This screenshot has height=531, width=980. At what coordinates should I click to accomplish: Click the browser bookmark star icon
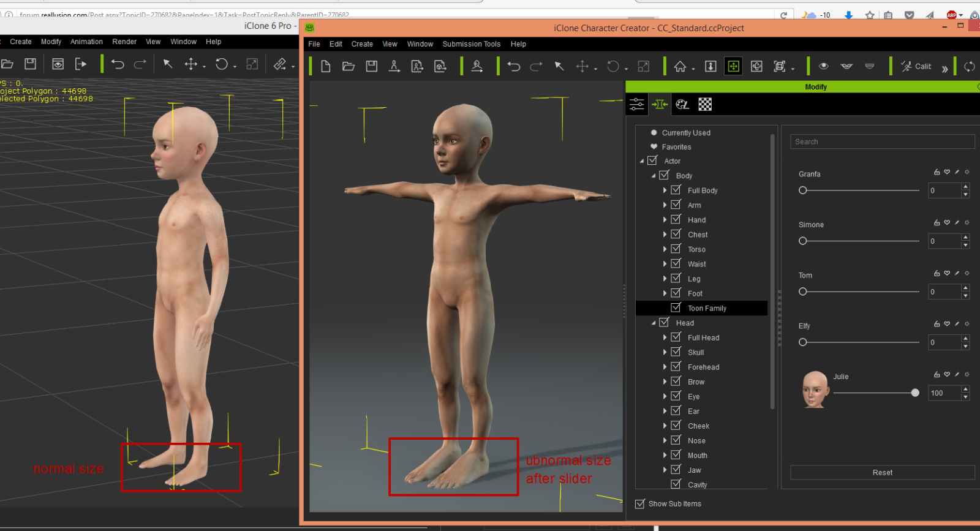pyautogui.click(x=870, y=15)
